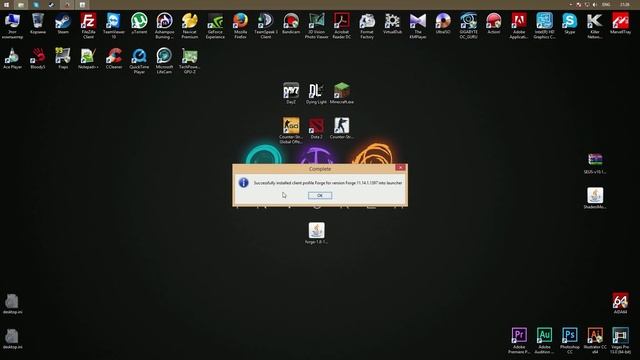Select the SEUS-v10.1 archive file
The image size is (640, 360).
[x=595, y=163]
